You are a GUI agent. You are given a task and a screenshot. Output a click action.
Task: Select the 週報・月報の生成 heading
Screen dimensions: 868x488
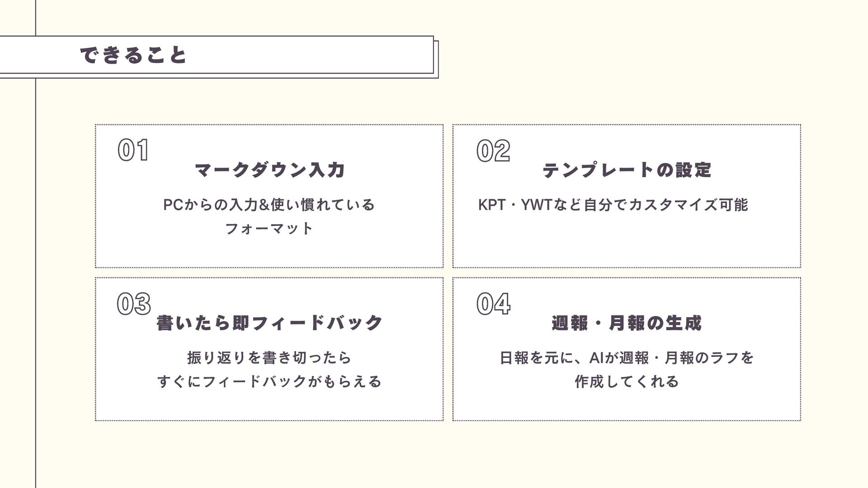point(627,324)
